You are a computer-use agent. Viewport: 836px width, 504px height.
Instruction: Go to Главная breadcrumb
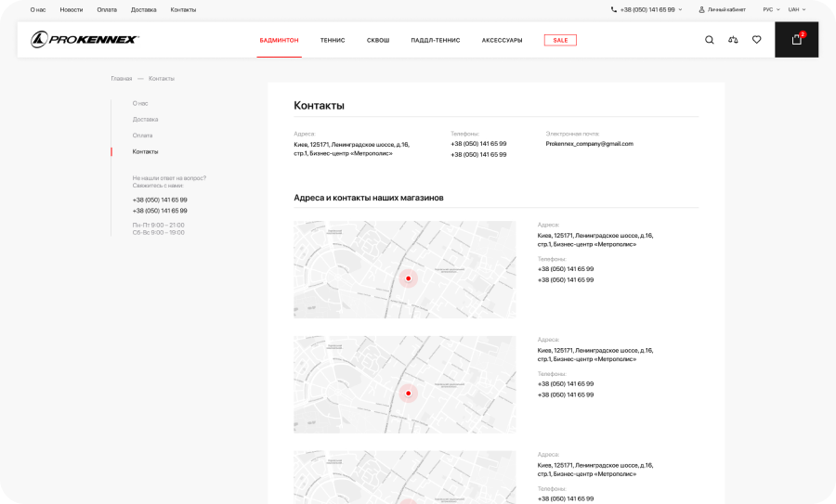122,78
